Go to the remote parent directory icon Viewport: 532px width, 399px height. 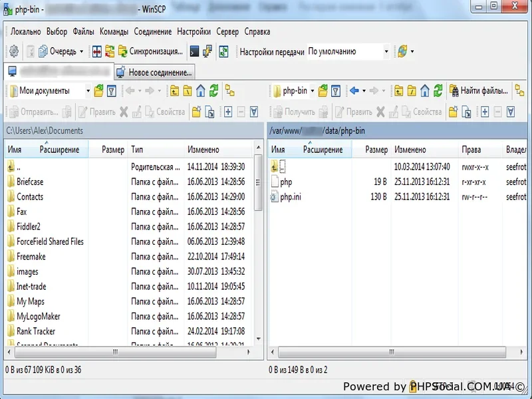(399, 91)
